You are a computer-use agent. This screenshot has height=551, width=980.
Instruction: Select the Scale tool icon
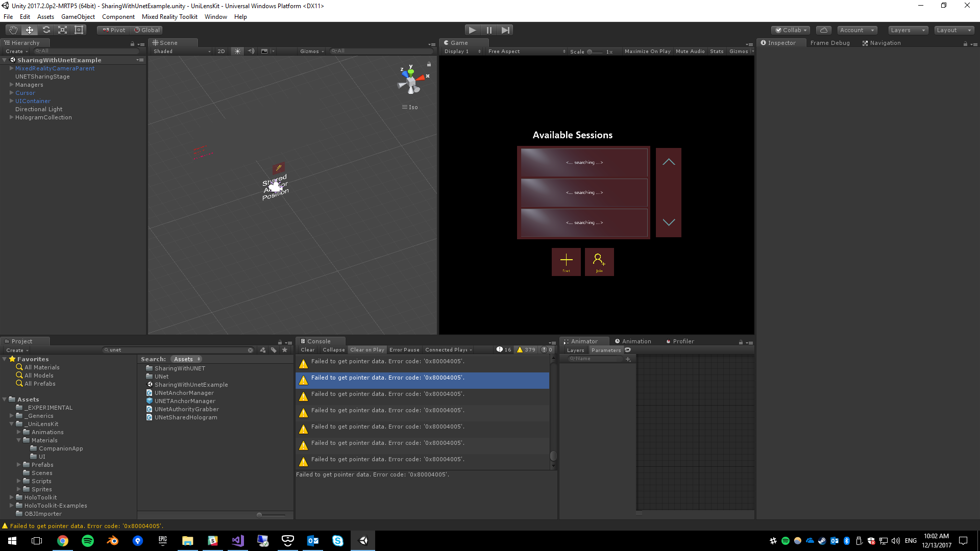[x=62, y=30]
